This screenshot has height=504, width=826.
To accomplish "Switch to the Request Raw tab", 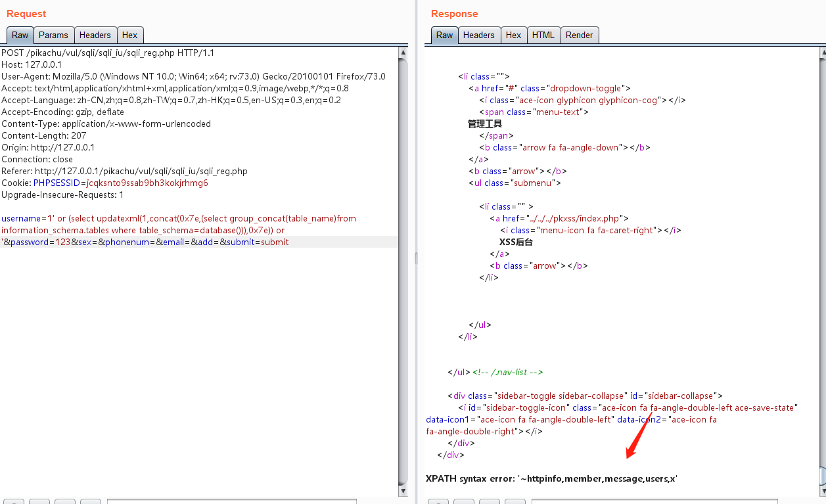I will tap(20, 35).
